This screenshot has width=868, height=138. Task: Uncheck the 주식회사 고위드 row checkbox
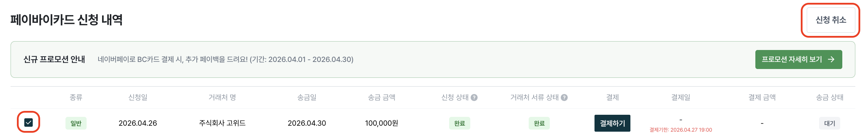click(x=29, y=123)
